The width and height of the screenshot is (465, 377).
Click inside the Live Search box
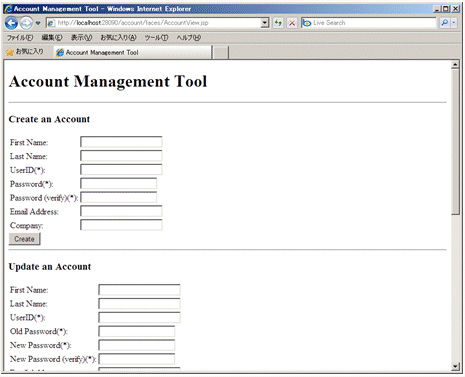coord(373,23)
